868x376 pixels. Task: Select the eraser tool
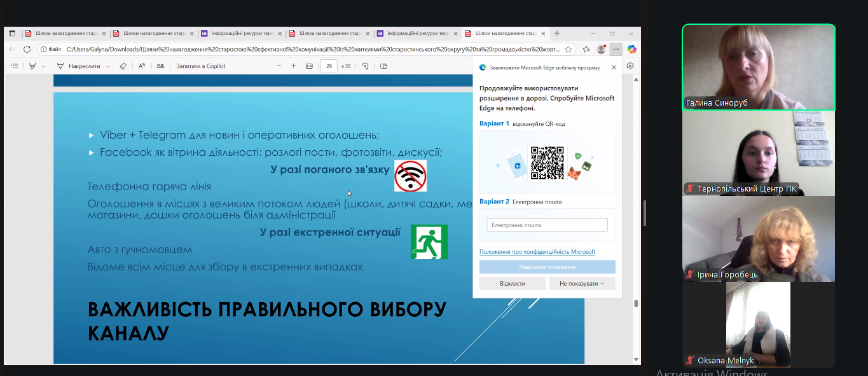123,66
